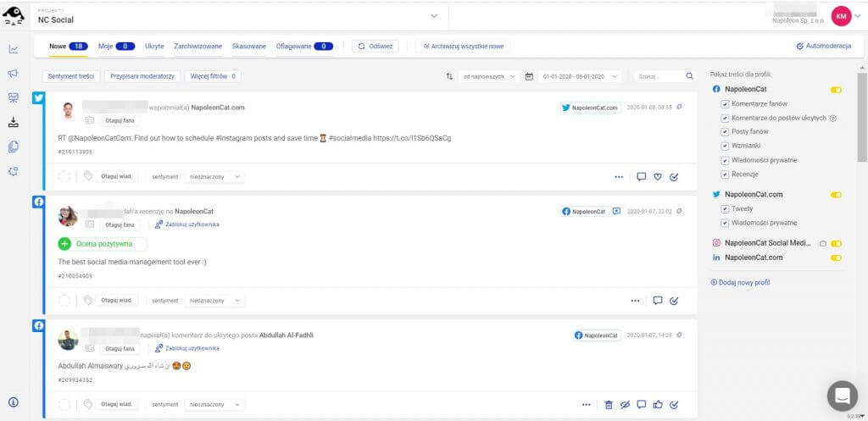
Task: Click tag icon on the tweet post
Action: [87, 176]
